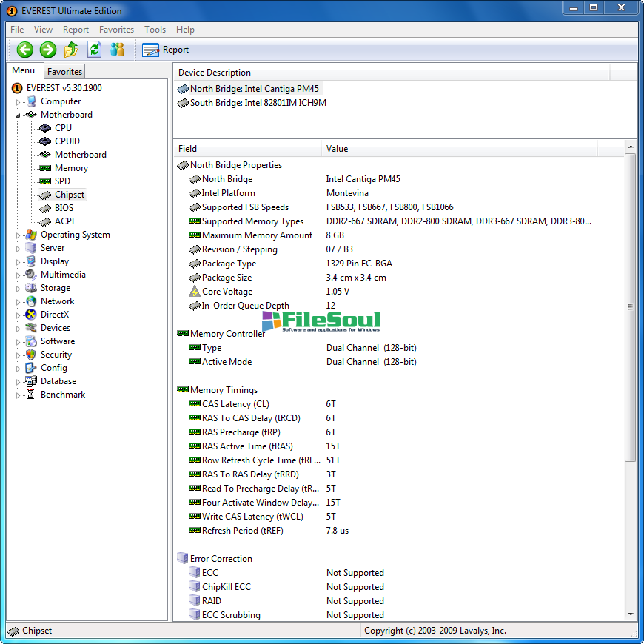Select the SPD memory icon in tree
The width and height of the screenshot is (644, 644).
pos(45,181)
